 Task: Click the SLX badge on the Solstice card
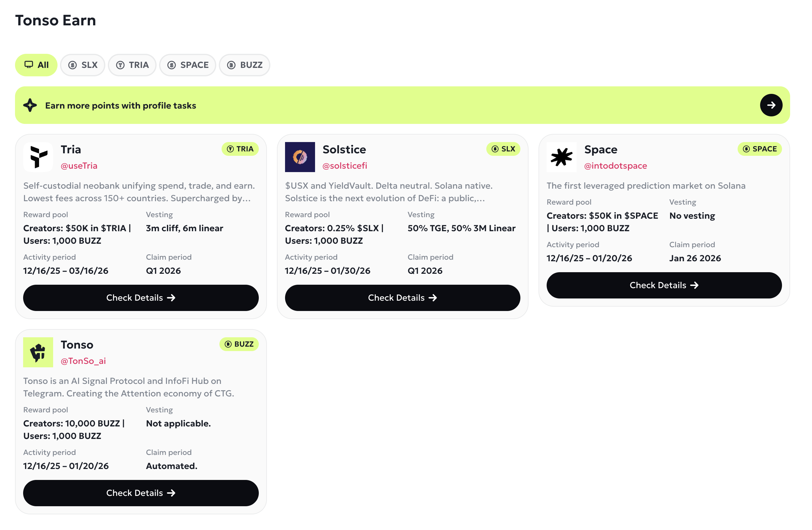pos(503,149)
